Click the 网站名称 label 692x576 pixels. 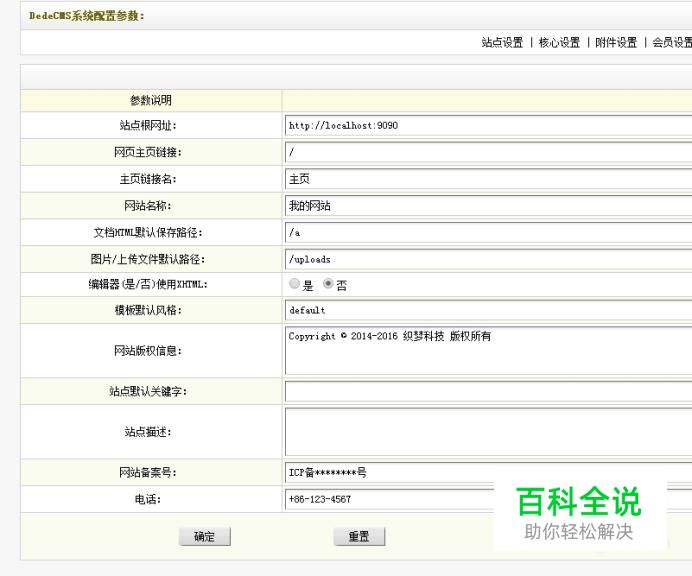pos(148,206)
